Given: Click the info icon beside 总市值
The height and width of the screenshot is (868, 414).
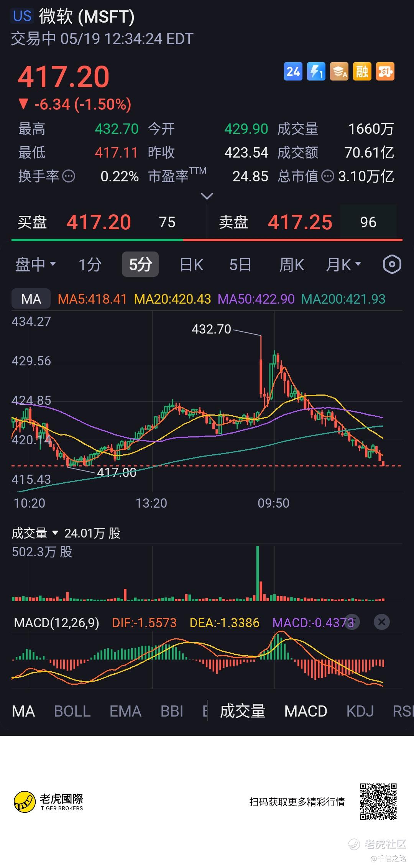Looking at the screenshot, I should 328,176.
